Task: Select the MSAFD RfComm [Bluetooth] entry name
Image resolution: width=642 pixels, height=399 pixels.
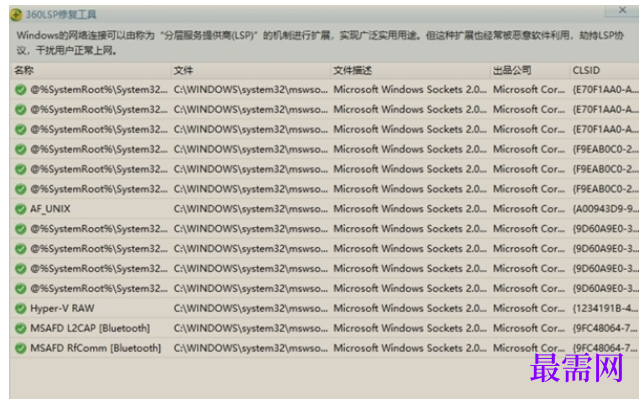Action: click(x=96, y=348)
